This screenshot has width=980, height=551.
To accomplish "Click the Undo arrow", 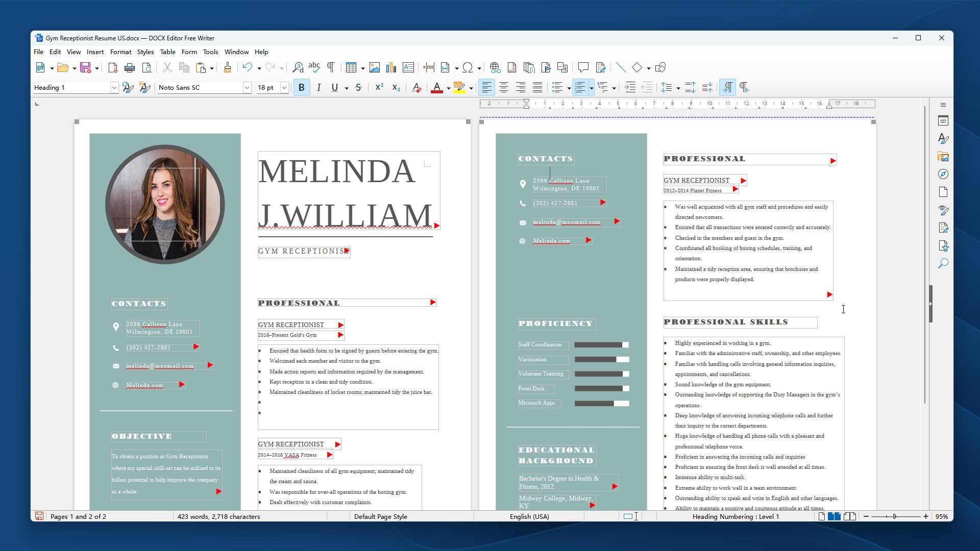I will click(248, 67).
